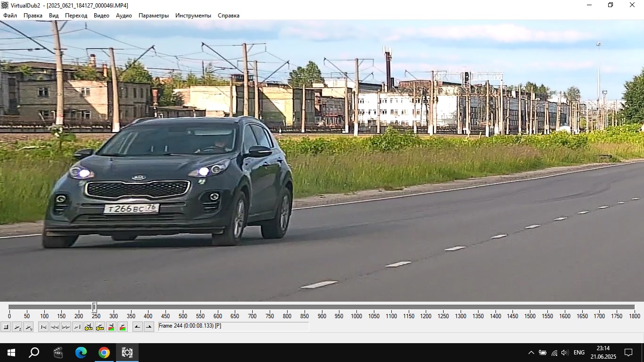644x362 pixels.
Task: Scan forward to next scene change
Action: click(123, 327)
